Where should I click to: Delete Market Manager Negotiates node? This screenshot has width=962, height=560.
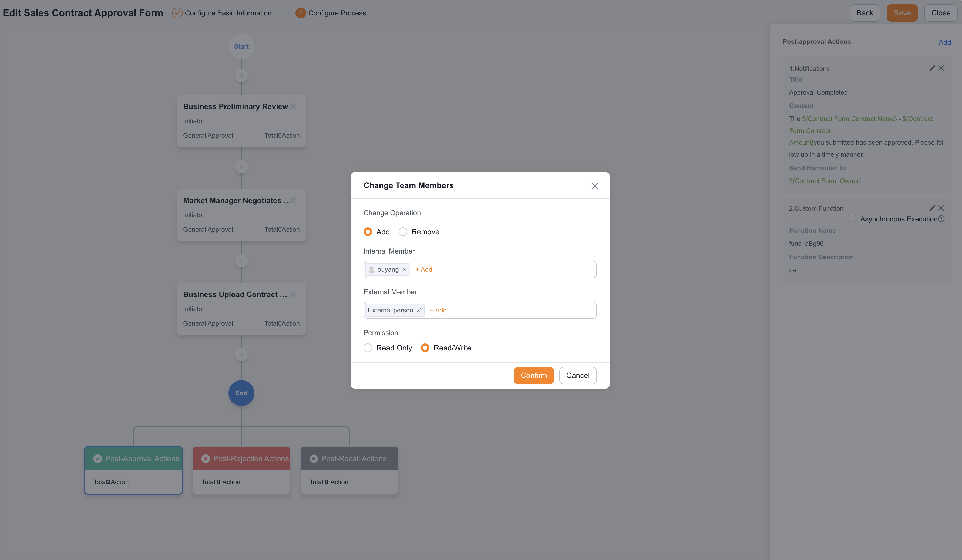click(293, 200)
